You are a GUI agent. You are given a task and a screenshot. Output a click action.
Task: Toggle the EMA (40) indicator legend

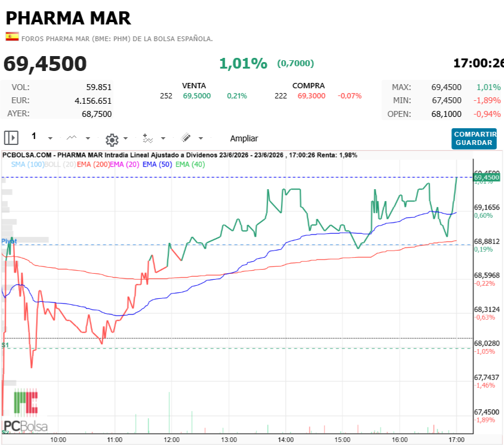pos(190,165)
